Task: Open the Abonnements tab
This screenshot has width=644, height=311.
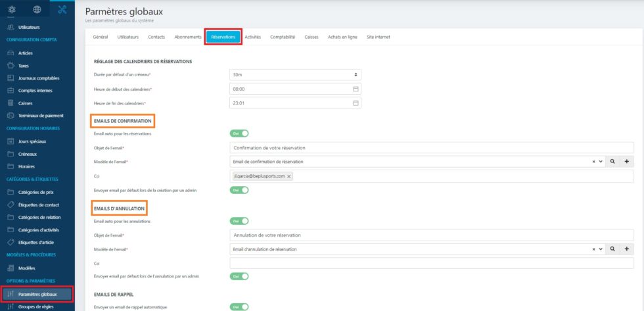Action: point(188,37)
